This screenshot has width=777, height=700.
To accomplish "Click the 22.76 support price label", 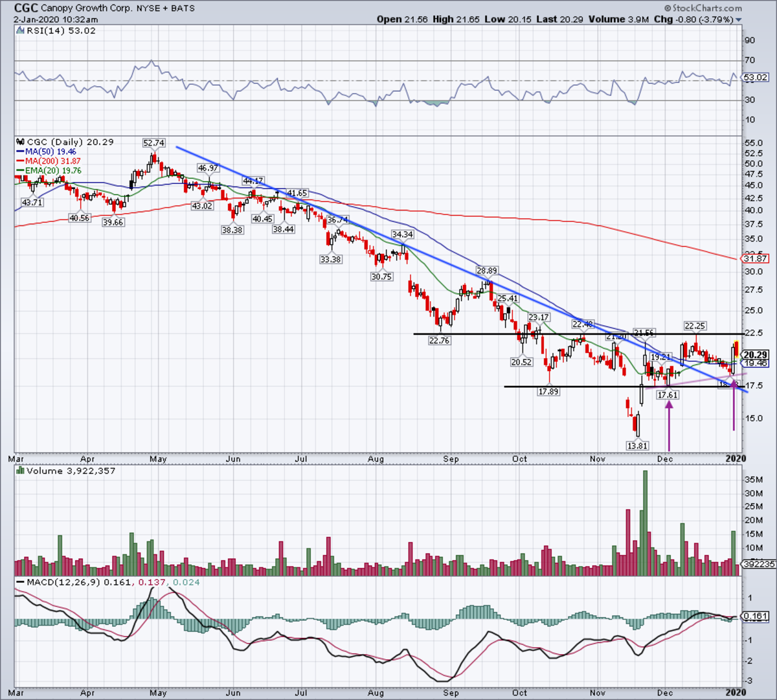I will click(x=439, y=340).
